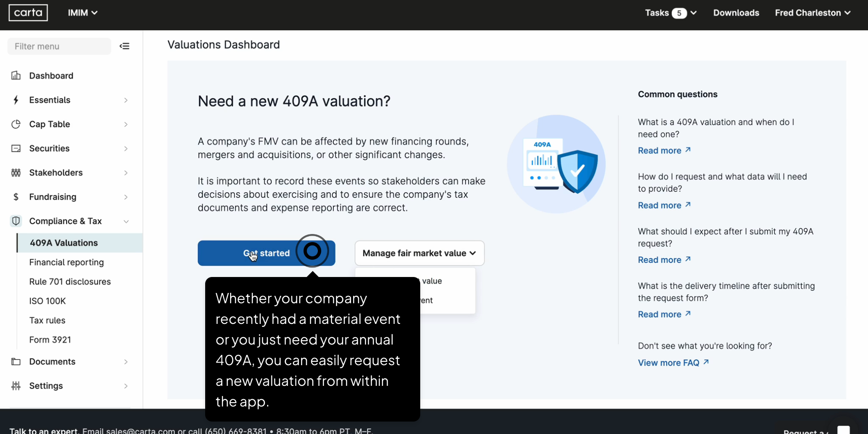Screen dimensions: 868x434
Task: Expand the Fundraising chevron
Action: [126, 197]
